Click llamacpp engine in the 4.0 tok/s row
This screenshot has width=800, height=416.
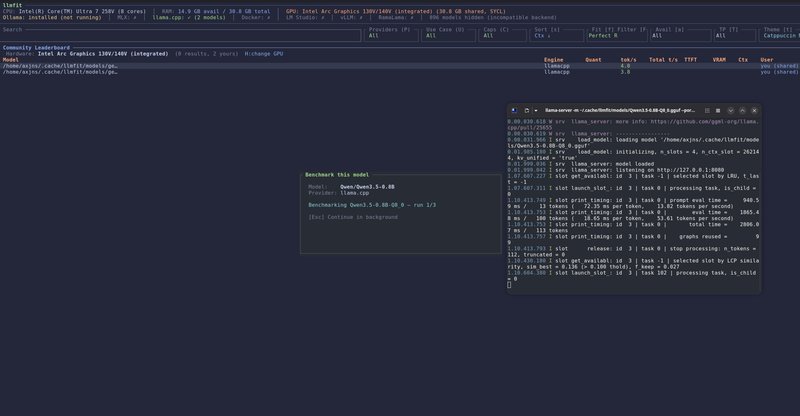coord(557,66)
